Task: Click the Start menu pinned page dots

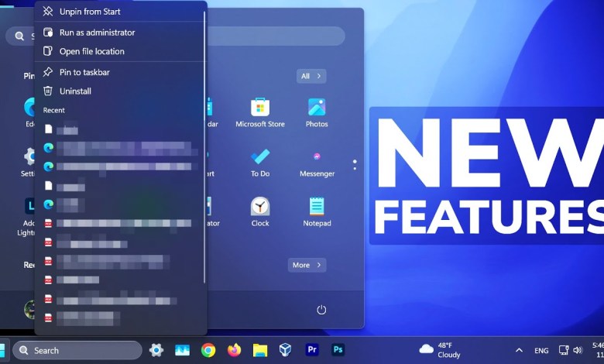Action: 355,165
